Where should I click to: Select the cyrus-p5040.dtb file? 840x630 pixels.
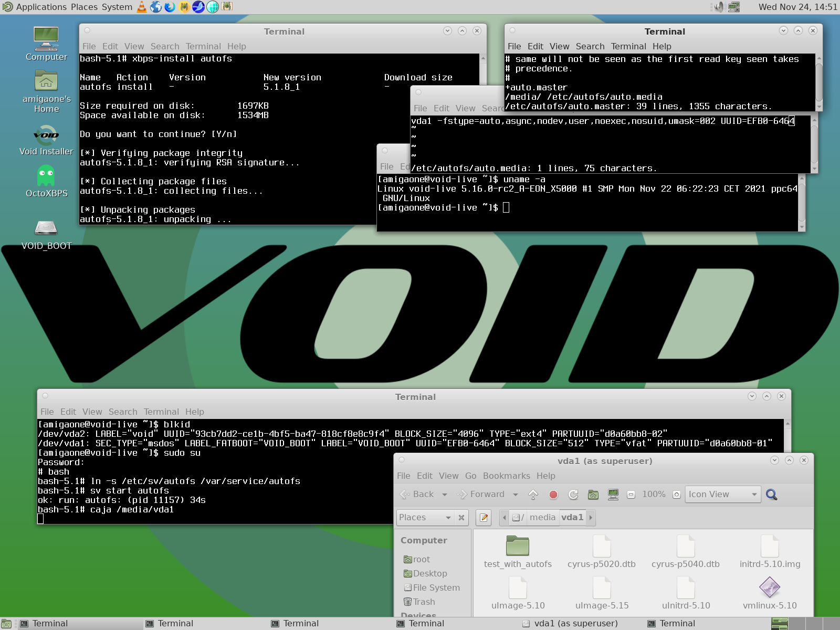coord(686,552)
